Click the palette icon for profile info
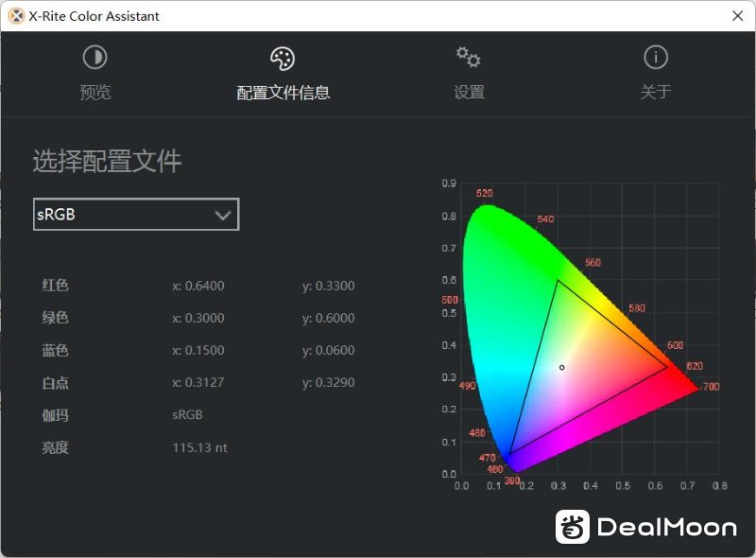Screen dimensions: 756x558 tap(283, 59)
